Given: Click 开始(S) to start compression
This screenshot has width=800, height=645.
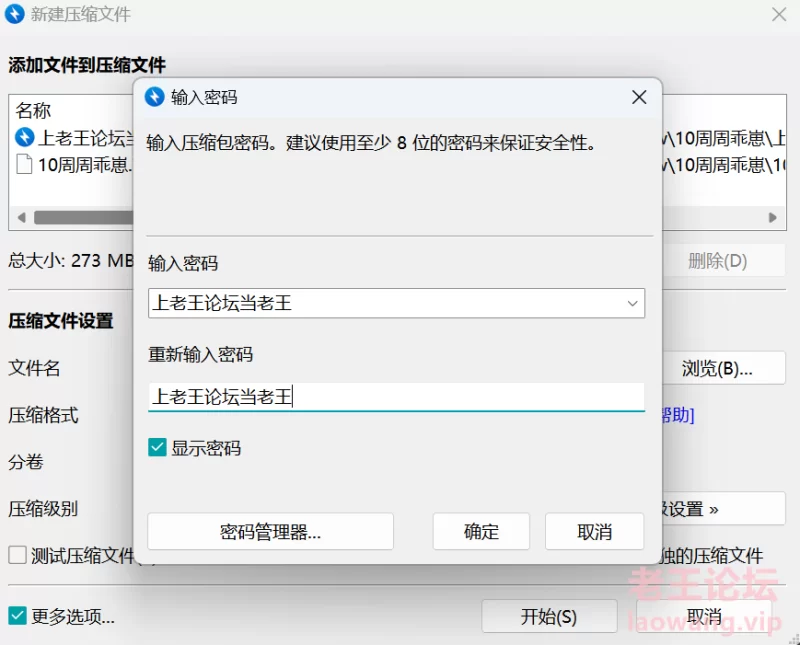Looking at the screenshot, I should click(x=549, y=616).
